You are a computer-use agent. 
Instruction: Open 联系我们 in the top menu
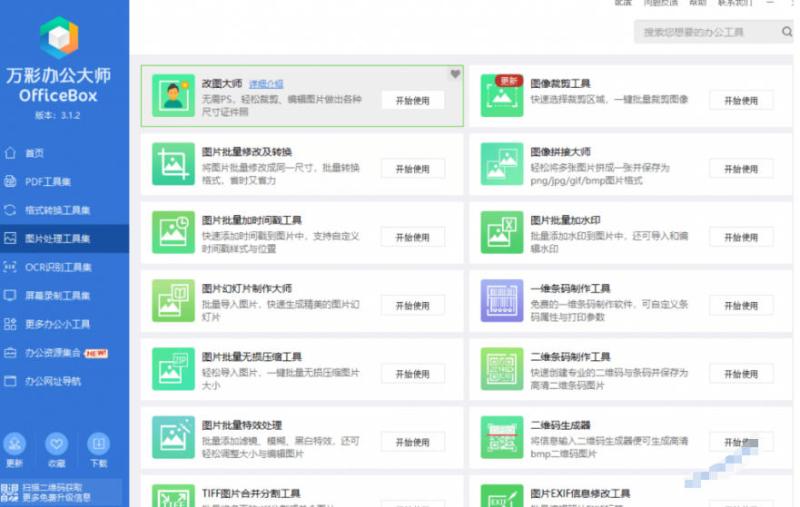click(x=735, y=3)
